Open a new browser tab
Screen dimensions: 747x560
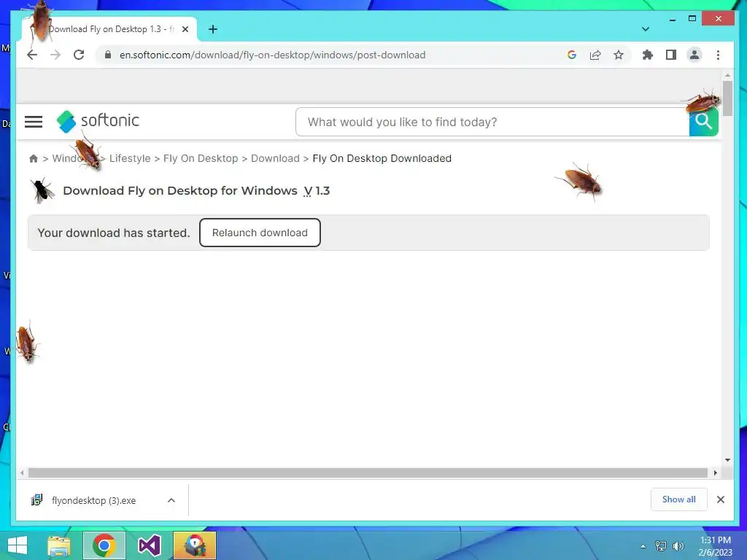click(x=213, y=29)
